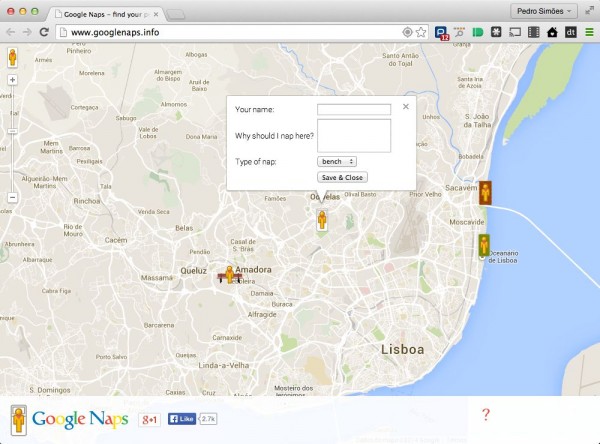Zoom in with the map plus button
Screen dimensions: 600x444
click(13, 80)
